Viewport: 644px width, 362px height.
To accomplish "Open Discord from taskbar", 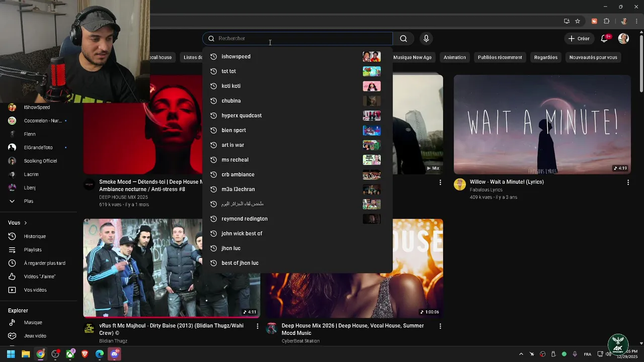I will [114, 354].
